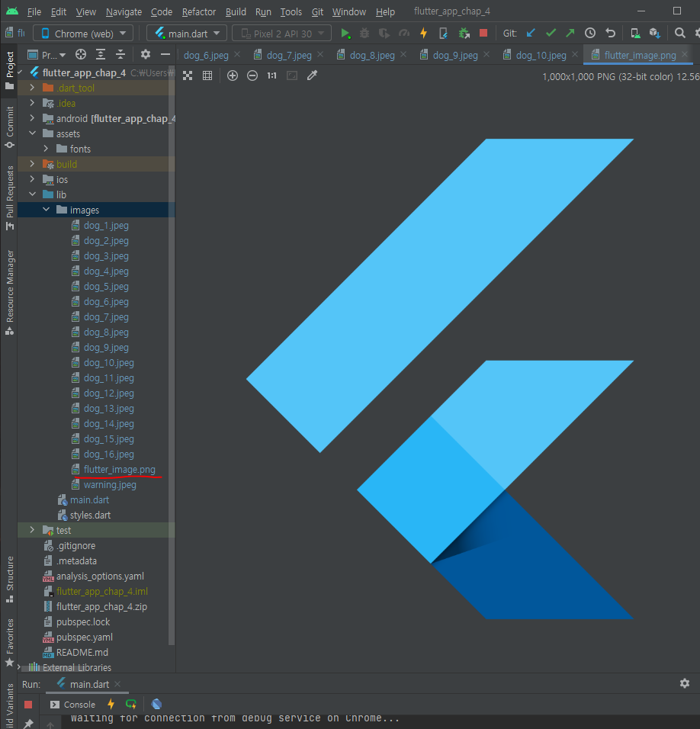Select flutter_app_chap_4.zip file

(x=101, y=606)
